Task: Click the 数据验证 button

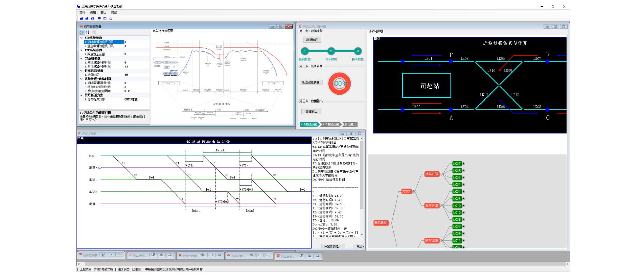Action: tap(312, 40)
